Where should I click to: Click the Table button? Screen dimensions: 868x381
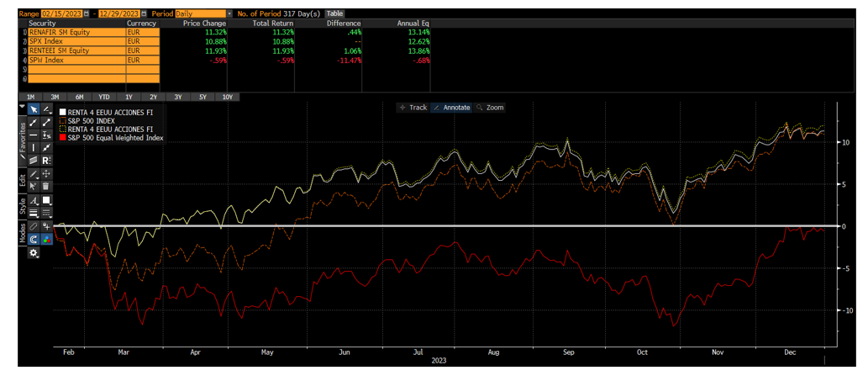click(x=334, y=14)
